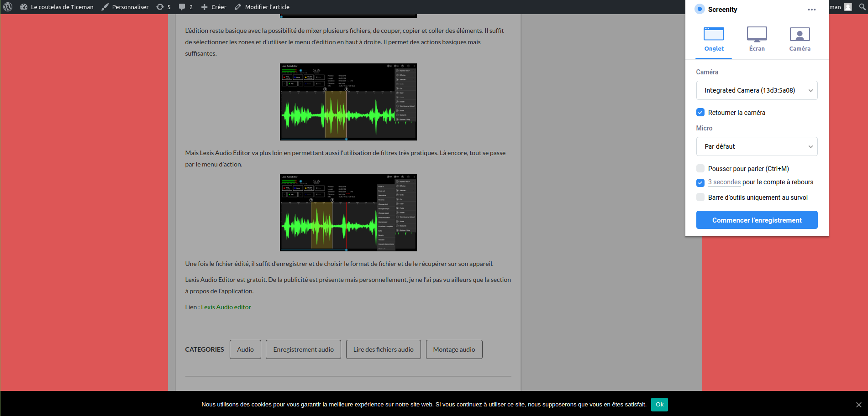
Task: Uncheck Retourner la caméra checkbox
Action: [x=700, y=112]
